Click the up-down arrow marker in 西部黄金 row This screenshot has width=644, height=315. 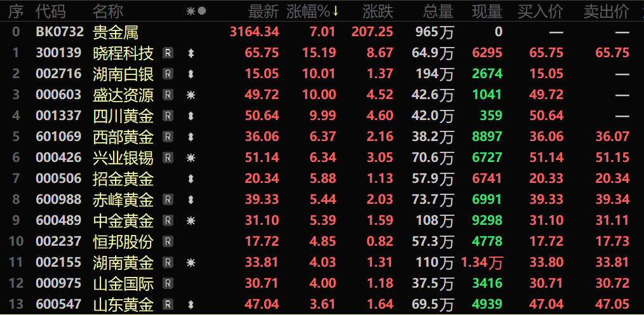point(191,137)
